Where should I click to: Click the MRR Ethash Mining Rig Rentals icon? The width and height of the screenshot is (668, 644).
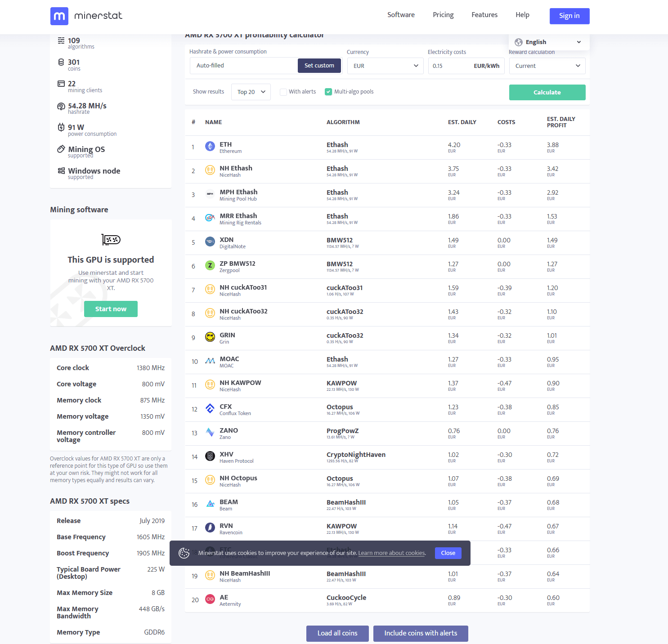210,218
